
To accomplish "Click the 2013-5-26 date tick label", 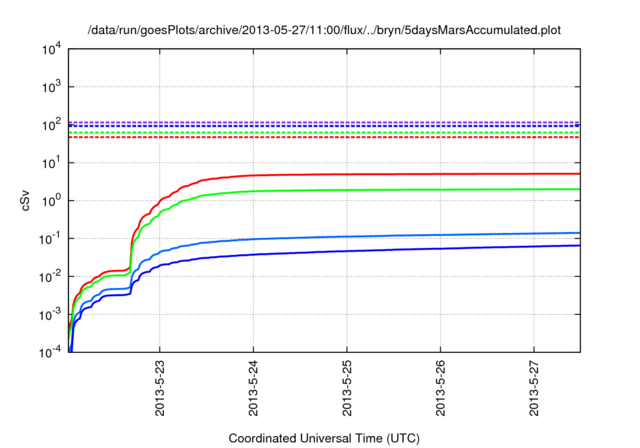I will (x=440, y=388).
